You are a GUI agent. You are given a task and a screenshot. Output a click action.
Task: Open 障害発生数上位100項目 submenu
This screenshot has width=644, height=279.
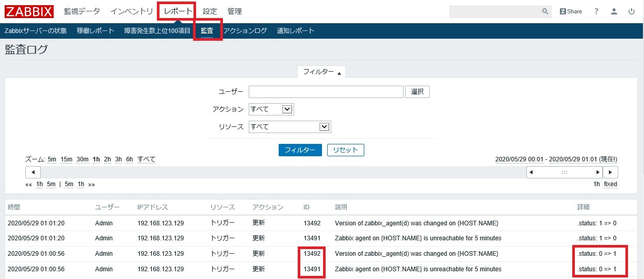157,31
